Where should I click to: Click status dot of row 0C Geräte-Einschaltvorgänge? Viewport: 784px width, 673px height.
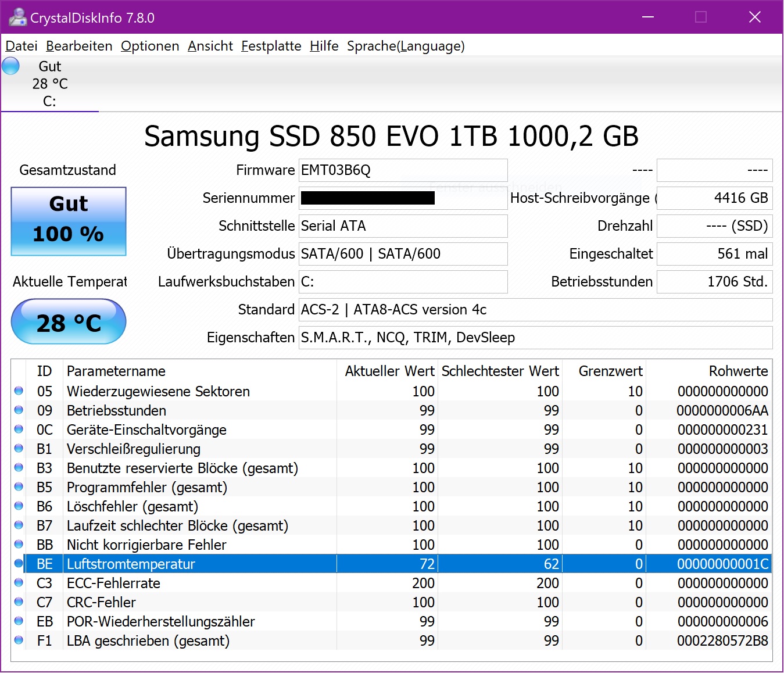(x=19, y=429)
